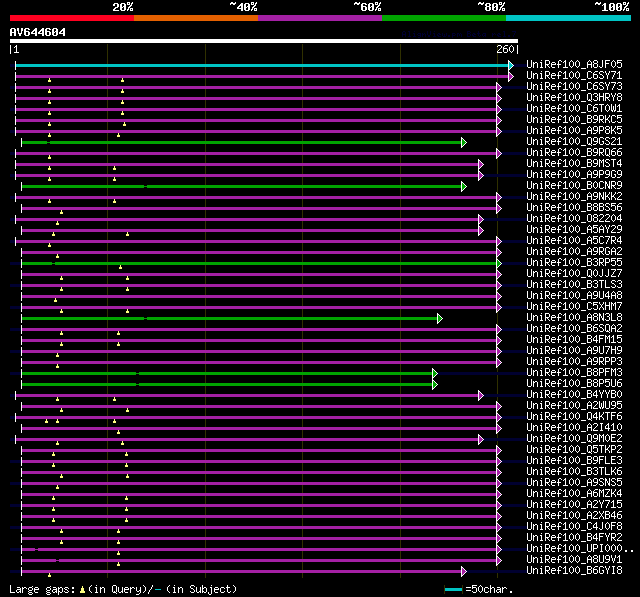Screen dimensions: 640x597
Task: Click the UniRef100_B3TLS3 label
Action: pos(574,285)
